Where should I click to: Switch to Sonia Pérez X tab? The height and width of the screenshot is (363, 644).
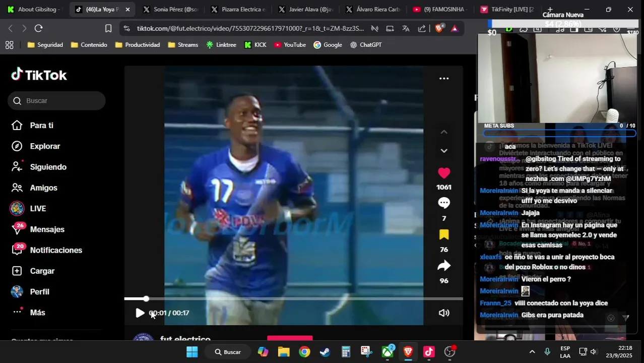(x=170, y=9)
